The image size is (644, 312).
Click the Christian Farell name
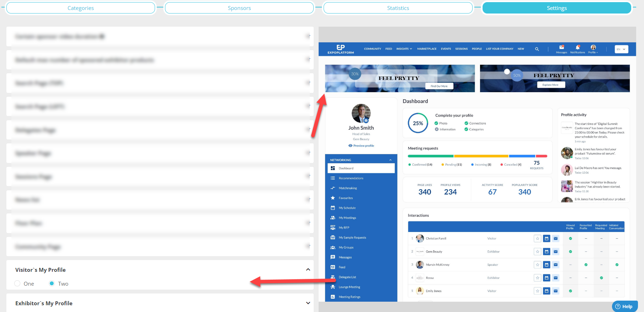[436, 239]
